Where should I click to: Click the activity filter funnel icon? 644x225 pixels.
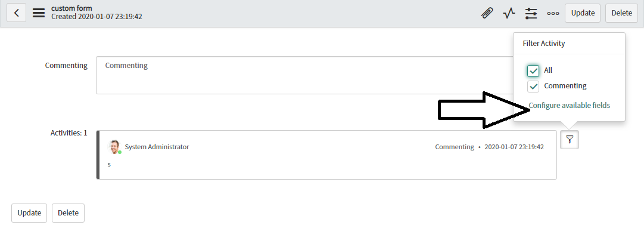click(570, 140)
